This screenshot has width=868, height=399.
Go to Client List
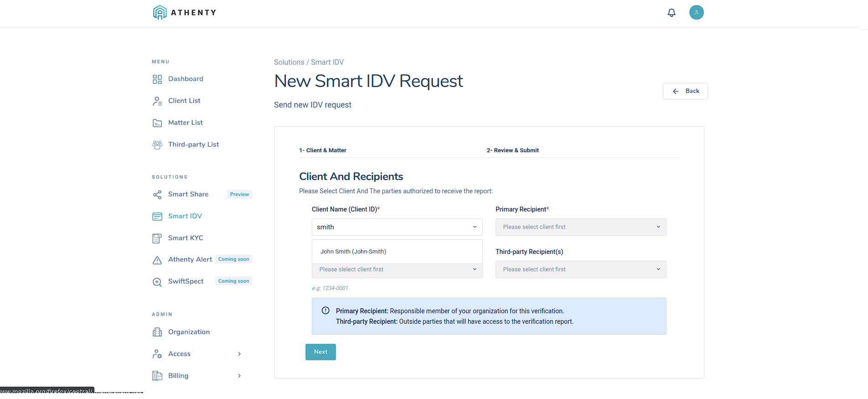[184, 101]
